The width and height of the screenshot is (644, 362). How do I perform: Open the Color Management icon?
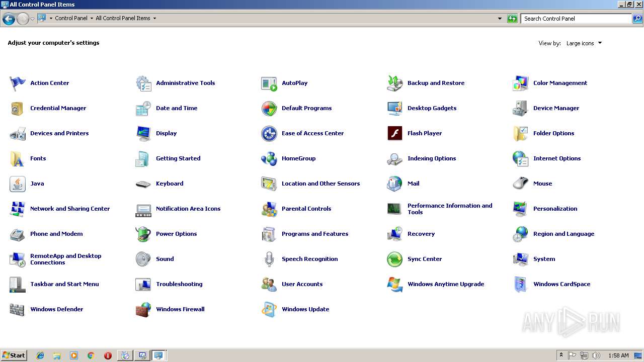[x=521, y=83]
